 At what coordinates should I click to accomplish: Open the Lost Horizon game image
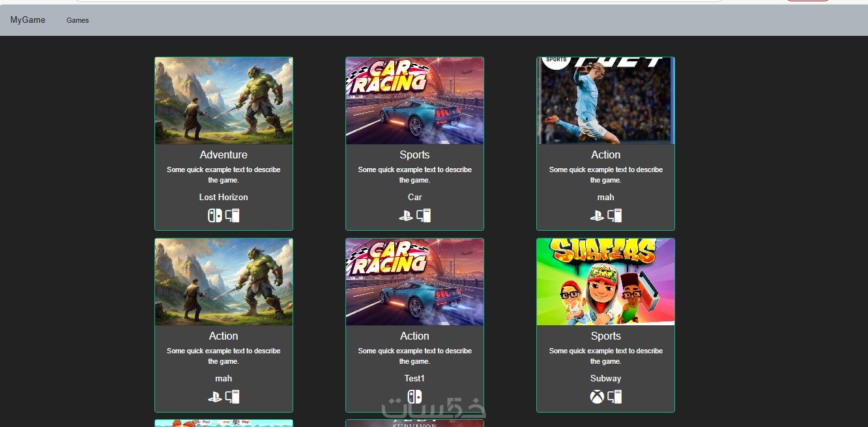point(224,100)
